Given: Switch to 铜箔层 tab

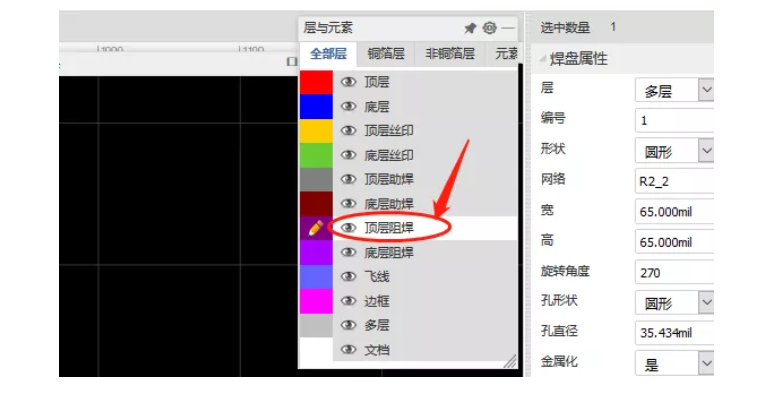Looking at the screenshot, I should pyautogui.click(x=386, y=54).
